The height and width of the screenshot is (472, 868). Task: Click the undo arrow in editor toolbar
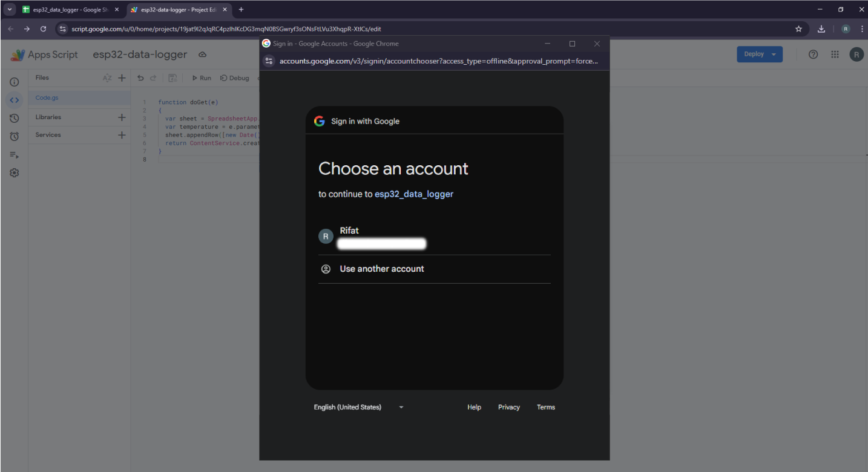coord(140,78)
